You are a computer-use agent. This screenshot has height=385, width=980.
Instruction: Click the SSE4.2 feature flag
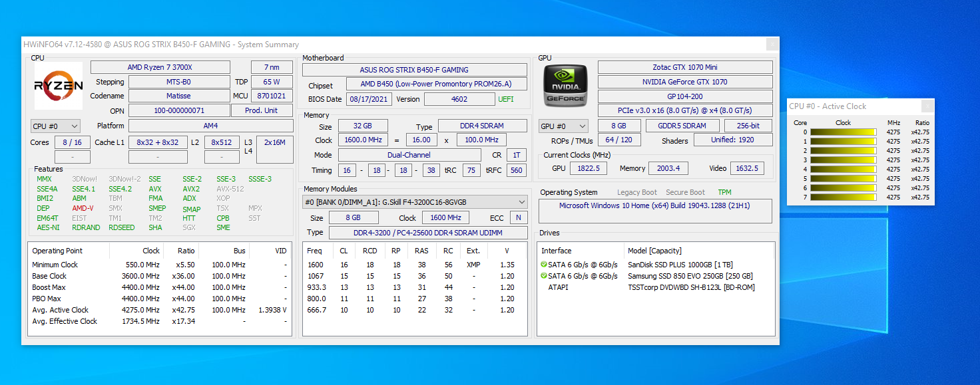coord(120,189)
